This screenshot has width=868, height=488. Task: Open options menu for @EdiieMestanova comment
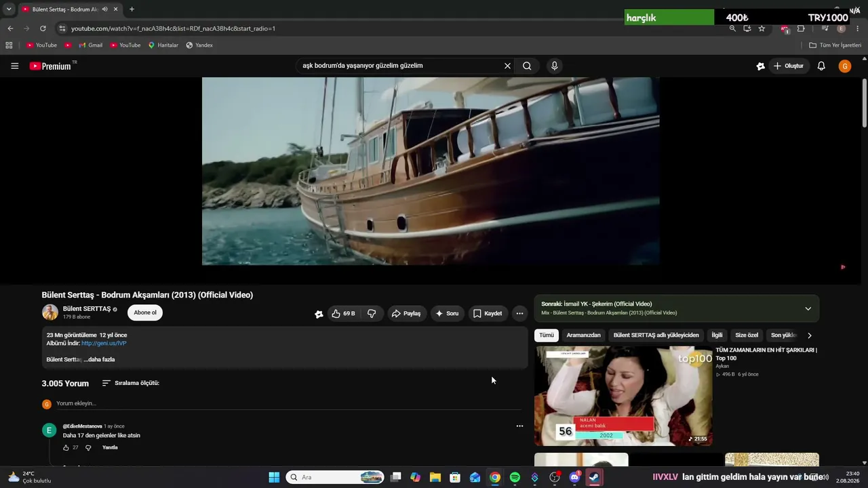click(519, 426)
